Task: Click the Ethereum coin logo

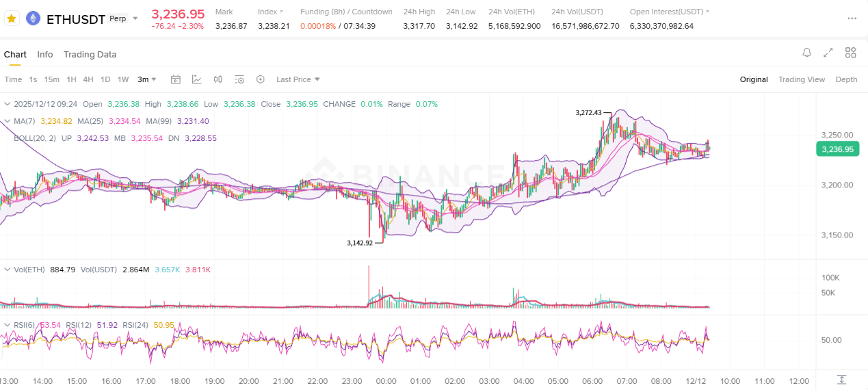Action: 33,18
